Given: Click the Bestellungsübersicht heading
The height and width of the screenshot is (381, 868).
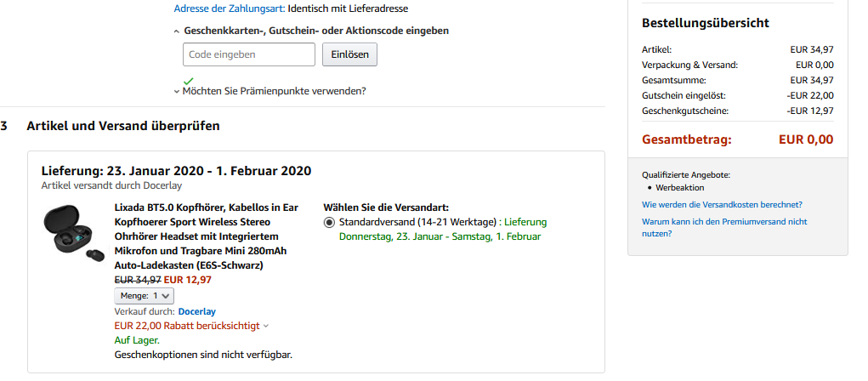Looking at the screenshot, I should pyautogui.click(x=706, y=23).
